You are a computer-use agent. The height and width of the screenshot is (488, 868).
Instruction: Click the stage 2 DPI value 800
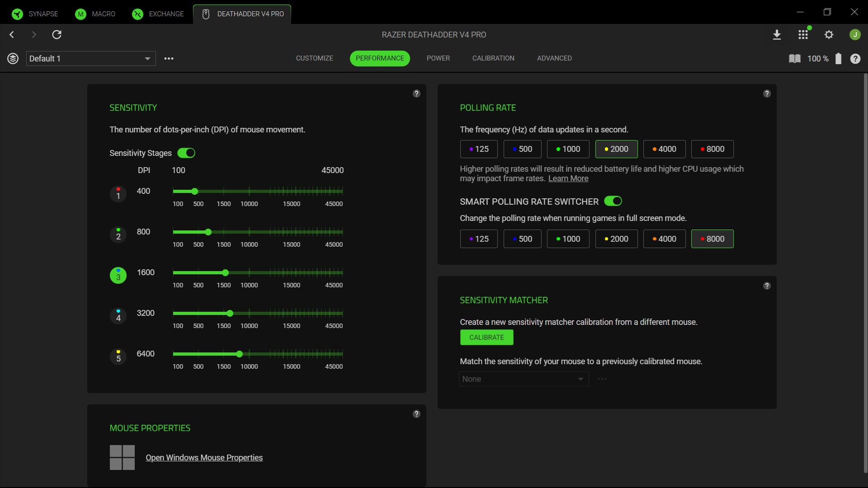pos(143,232)
